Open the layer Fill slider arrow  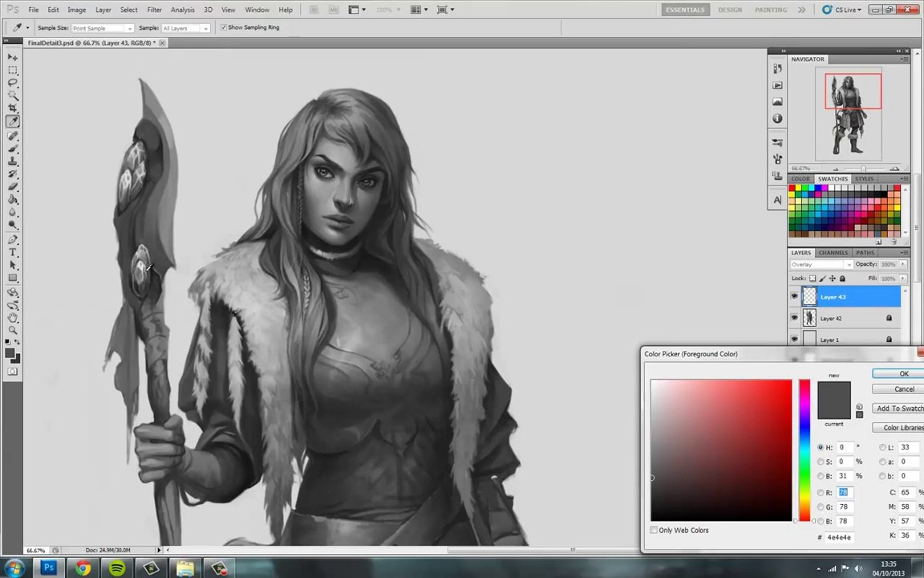(902, 278)
